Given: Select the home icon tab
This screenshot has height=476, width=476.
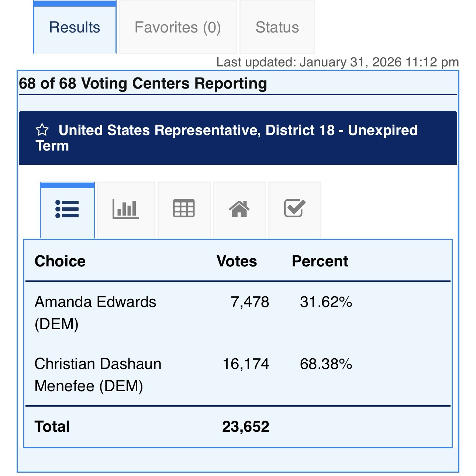Looking at the screenshot, I should click(239, 209).
